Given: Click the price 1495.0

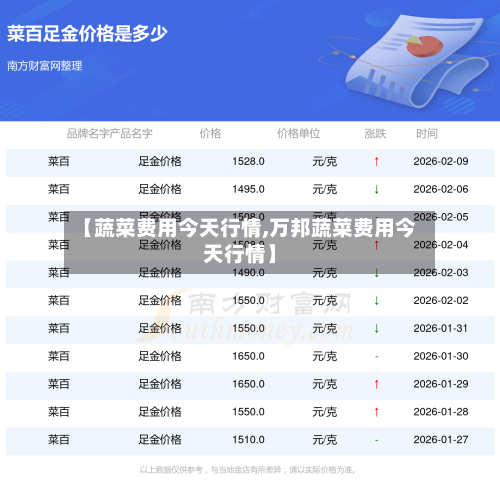Looking at the screenshot, I should [x=248, y=189].
